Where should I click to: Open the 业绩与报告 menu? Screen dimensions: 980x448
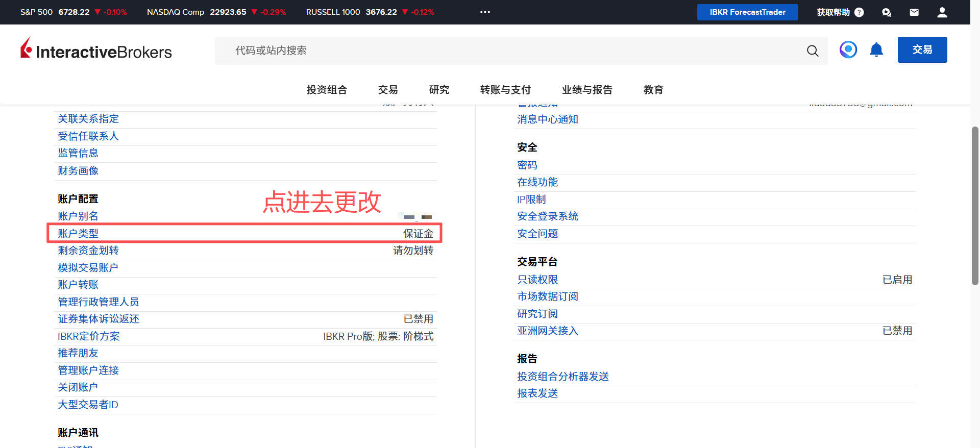[x=587, y=90]
